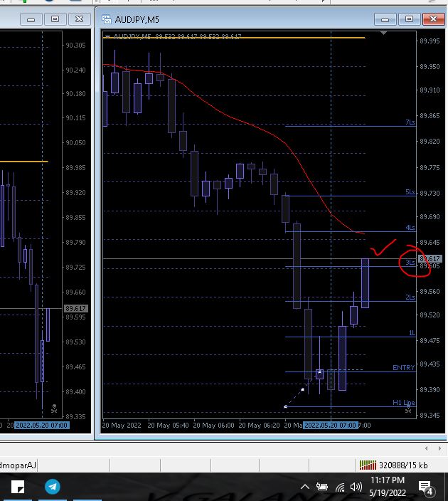The height and width of the screenshot is (501, 448).
Task: Click the 20 May 06:20 time label
Action: point(259,426)
